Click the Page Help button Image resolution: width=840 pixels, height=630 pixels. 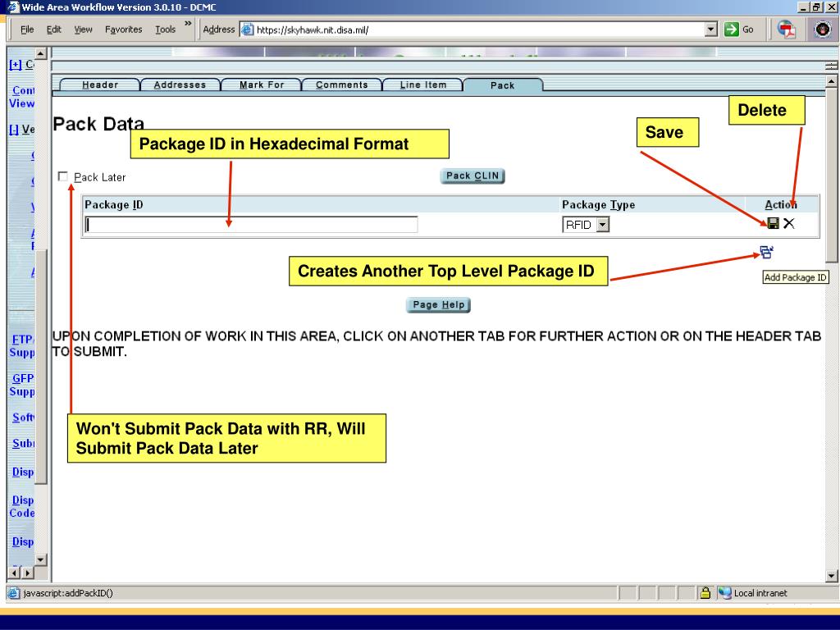(x=438, y=305)
